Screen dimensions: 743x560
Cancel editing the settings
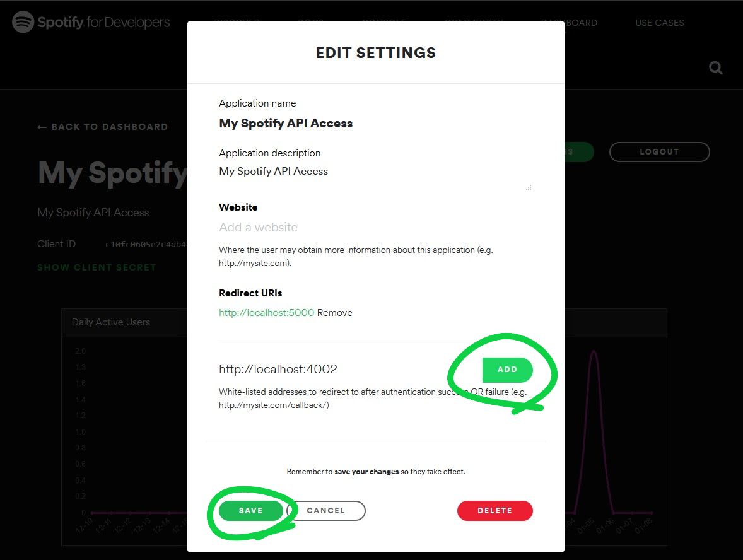click(326, 511)
